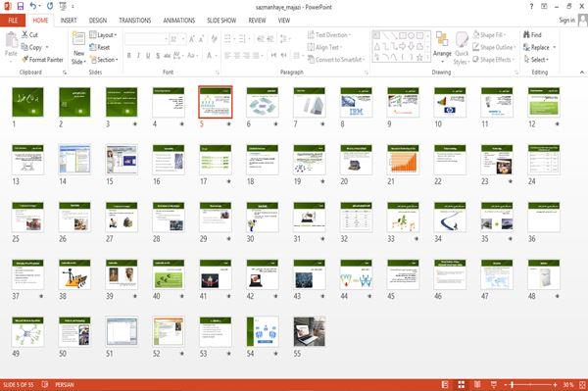Open the font name combo box
The height and width of the screenshot is (391, 588).
[x=146, y=39]
